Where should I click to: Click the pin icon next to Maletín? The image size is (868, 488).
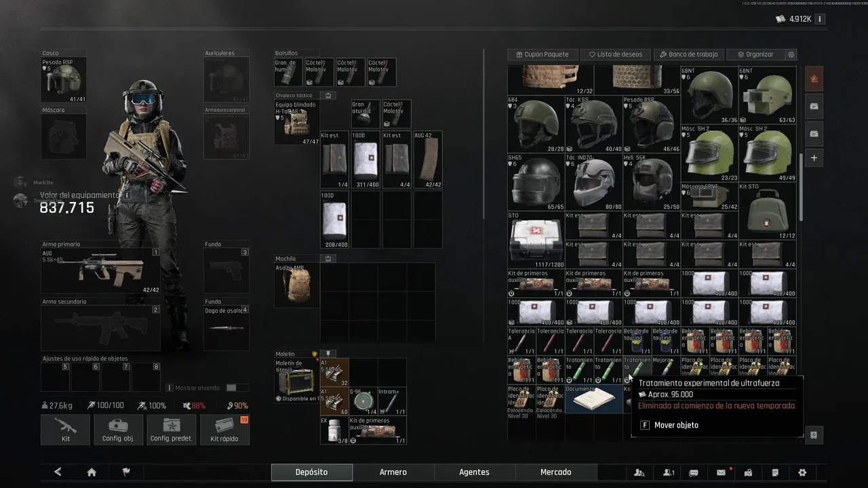pyautogui.click(x=328, y=354)
